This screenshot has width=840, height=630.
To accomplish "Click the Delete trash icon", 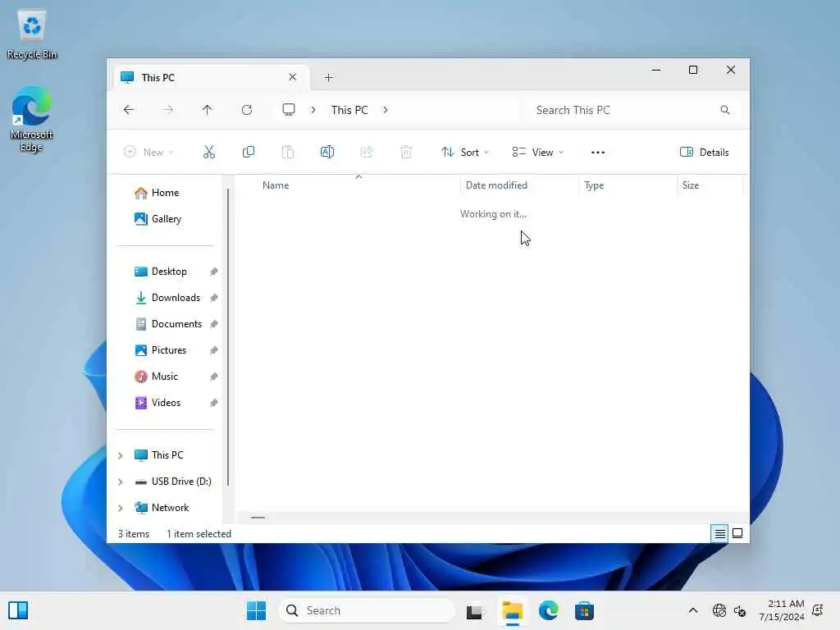I will click(406, 152).
